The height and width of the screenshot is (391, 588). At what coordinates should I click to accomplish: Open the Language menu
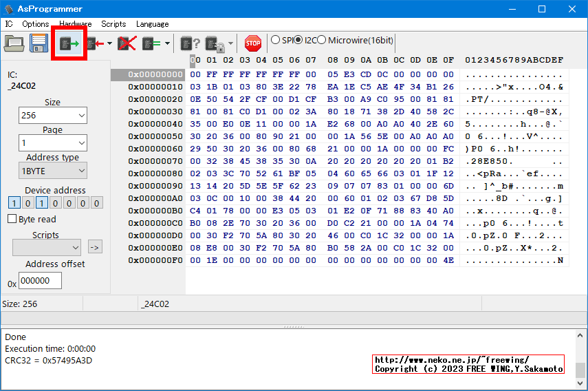pos(152,24)
